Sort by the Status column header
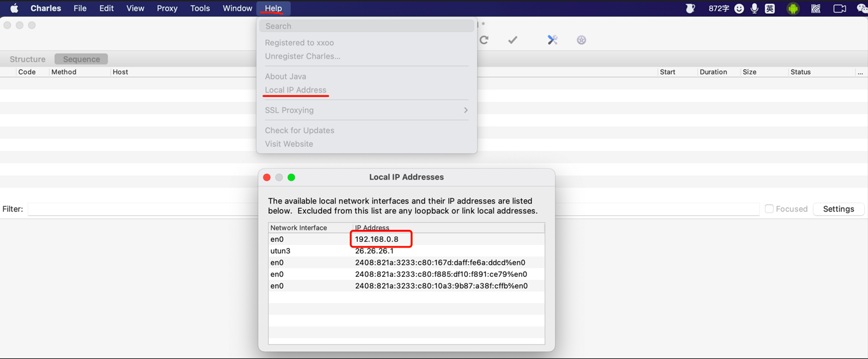868x359 pixels. pos(800,72)
